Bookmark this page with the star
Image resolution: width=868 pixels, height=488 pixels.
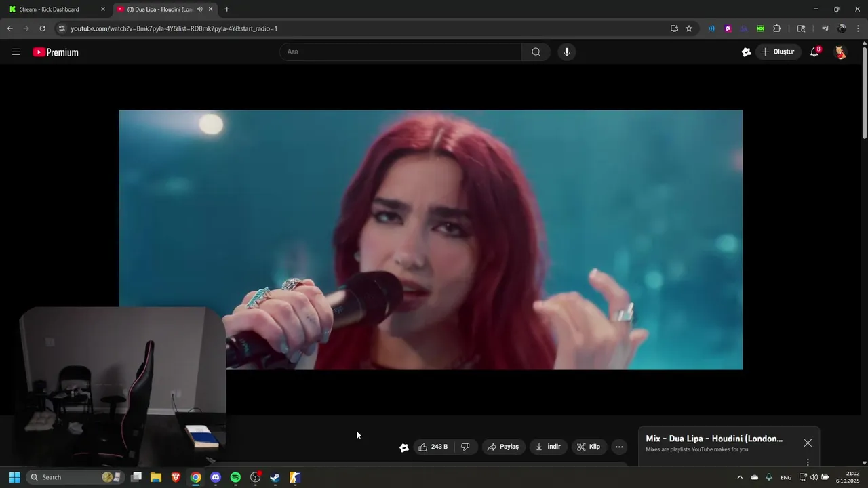[x=689, y=28]
